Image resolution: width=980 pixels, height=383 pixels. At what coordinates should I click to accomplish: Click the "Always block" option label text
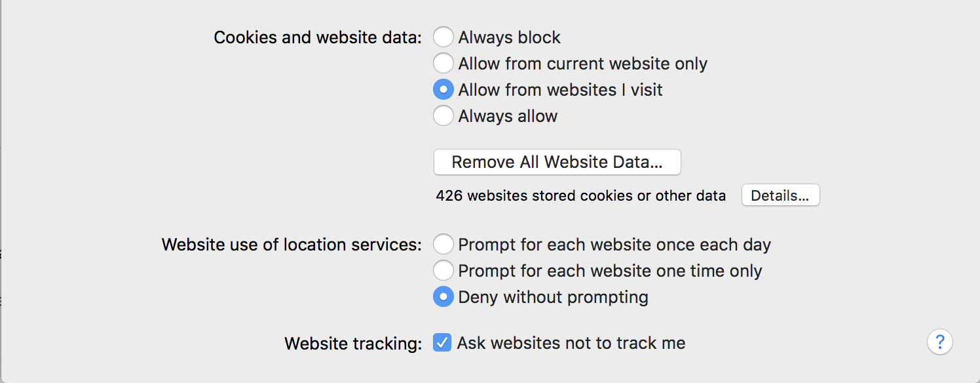(x=509, y=37)
